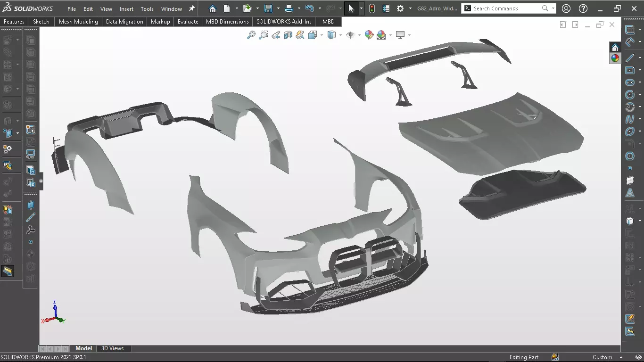Open the Options gear icon
The width and height of the screenshot is (644, 362).
click(400, 8)
